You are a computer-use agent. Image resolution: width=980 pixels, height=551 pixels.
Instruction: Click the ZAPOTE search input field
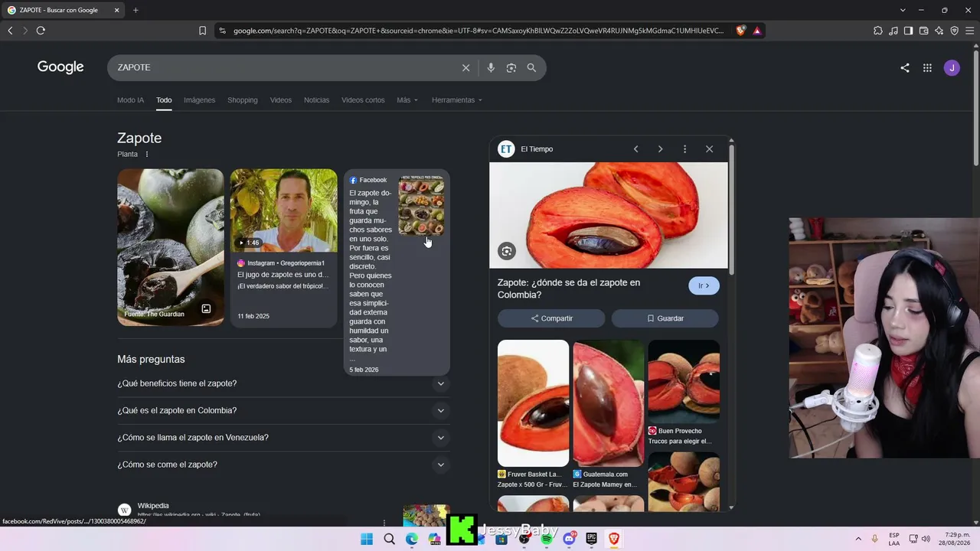click(283, 67)
